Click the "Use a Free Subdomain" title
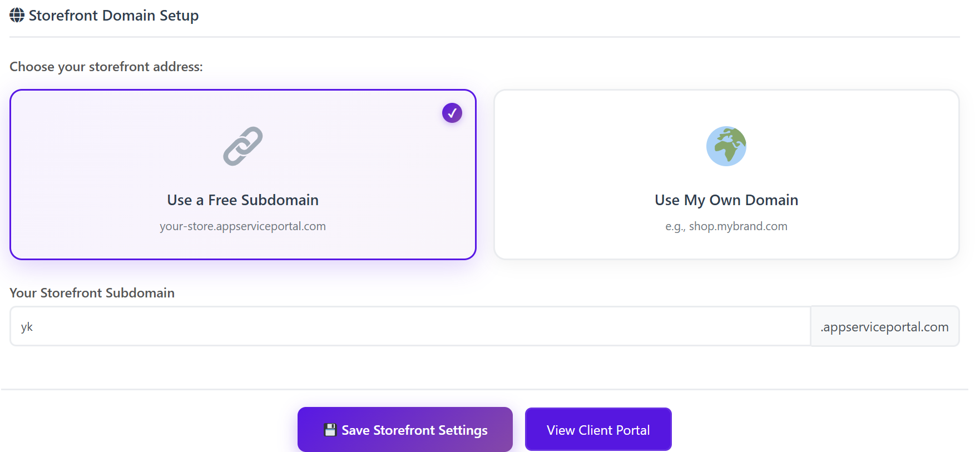Image resolution: width=980 pixels, height=452 pixels. (x=243, y=200)
